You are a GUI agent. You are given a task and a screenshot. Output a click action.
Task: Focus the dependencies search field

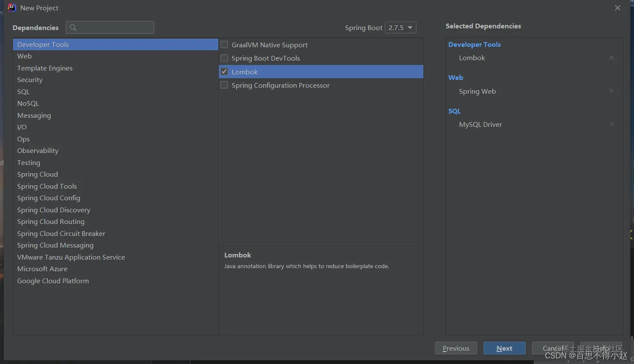tap(110, 28)
